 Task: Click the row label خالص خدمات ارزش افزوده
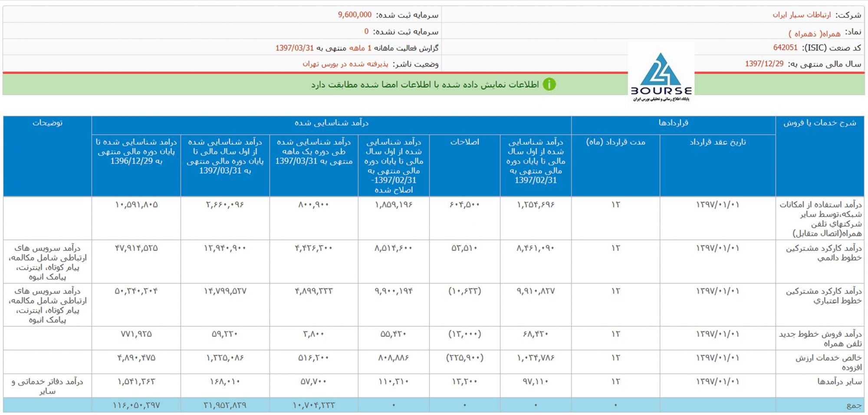(829, 362)
